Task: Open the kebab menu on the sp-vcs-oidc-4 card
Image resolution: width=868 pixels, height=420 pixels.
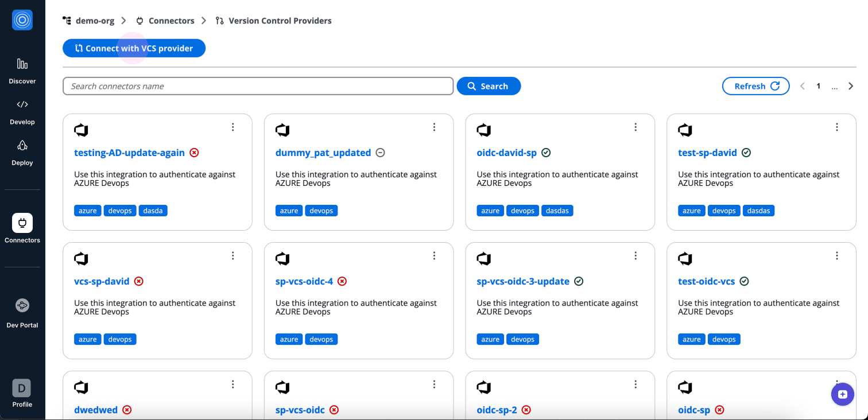Action: 434,255
